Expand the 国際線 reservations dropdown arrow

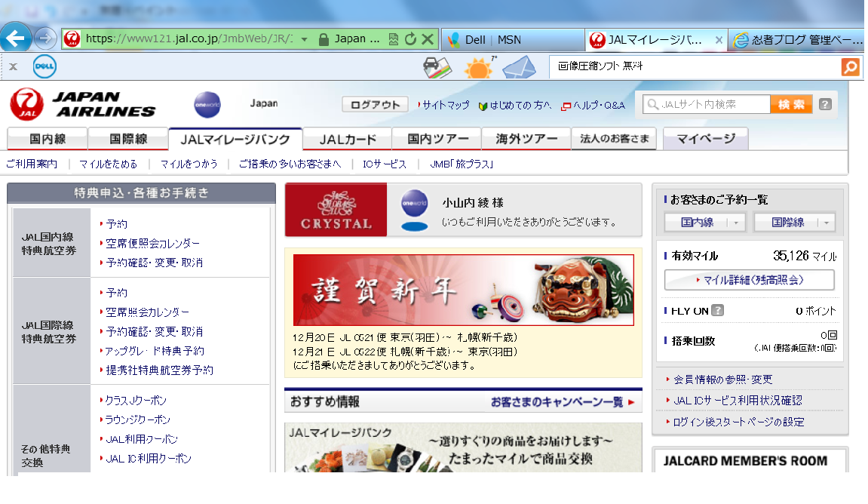pyautogui.click(x=827, y=223)
